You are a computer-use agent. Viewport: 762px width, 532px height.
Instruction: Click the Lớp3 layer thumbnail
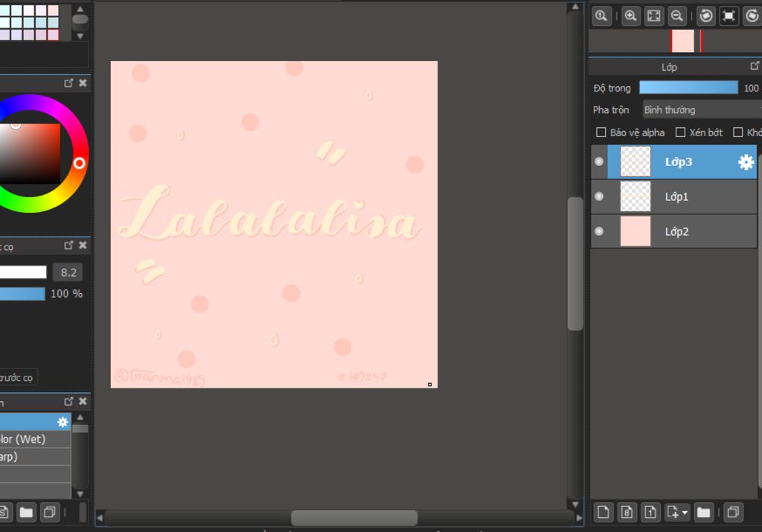click(x=635, y=161)
